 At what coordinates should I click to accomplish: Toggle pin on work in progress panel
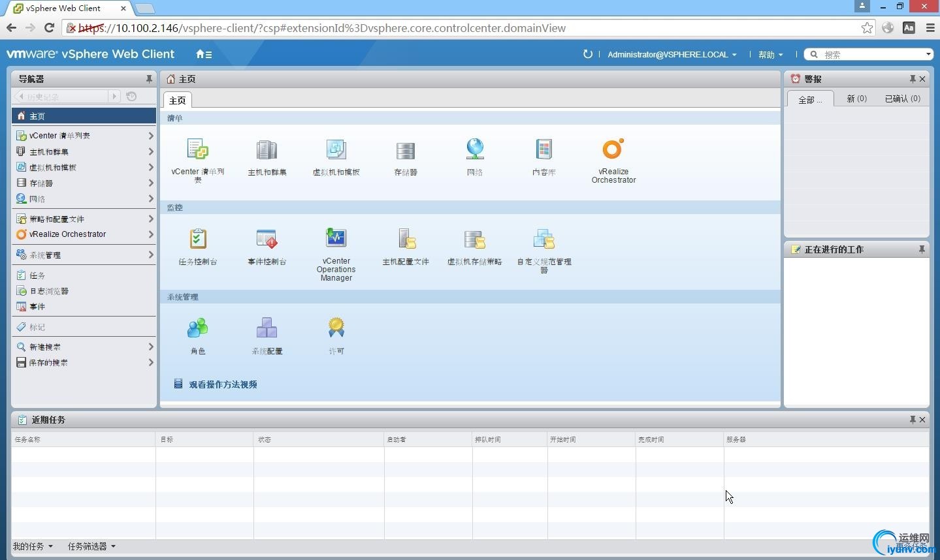click(922, 249)
